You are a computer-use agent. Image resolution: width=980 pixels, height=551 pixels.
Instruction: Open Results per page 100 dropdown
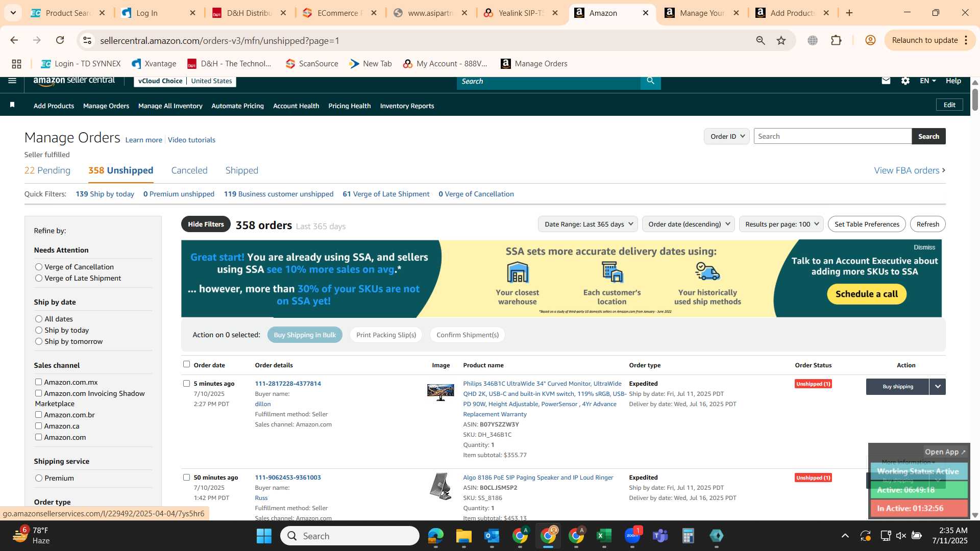tap(781, 224)
